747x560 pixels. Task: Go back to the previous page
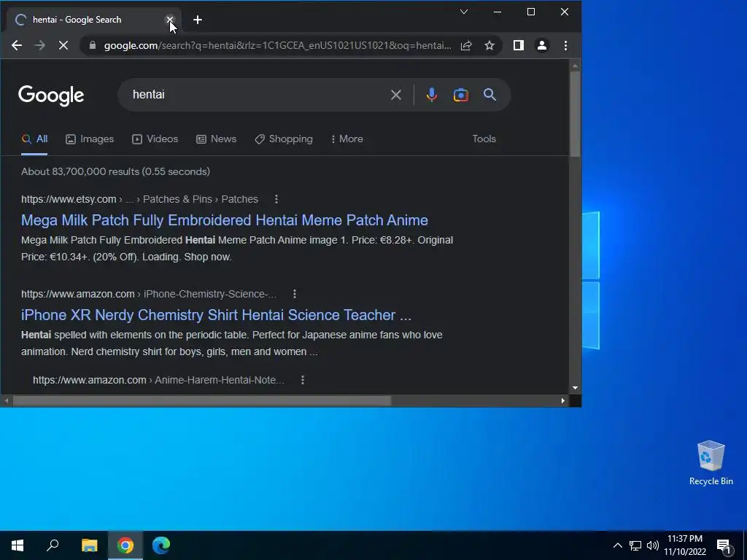coord(17,45)
